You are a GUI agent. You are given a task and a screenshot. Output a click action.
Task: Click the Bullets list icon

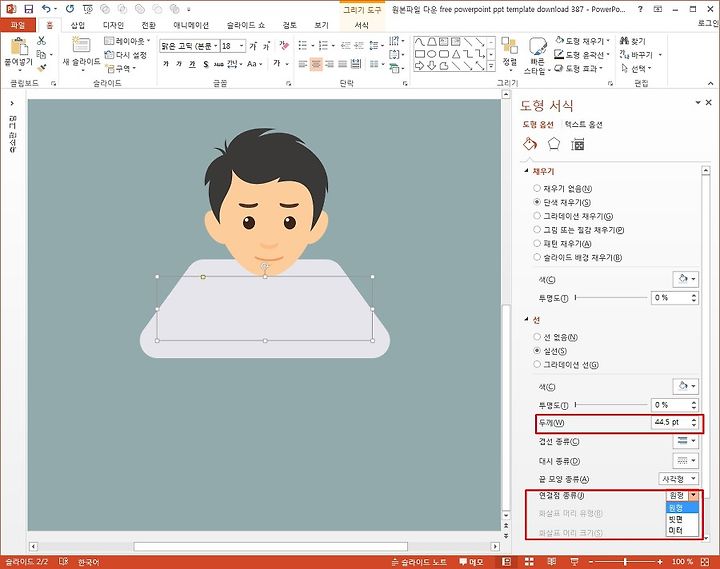(303, 45)
